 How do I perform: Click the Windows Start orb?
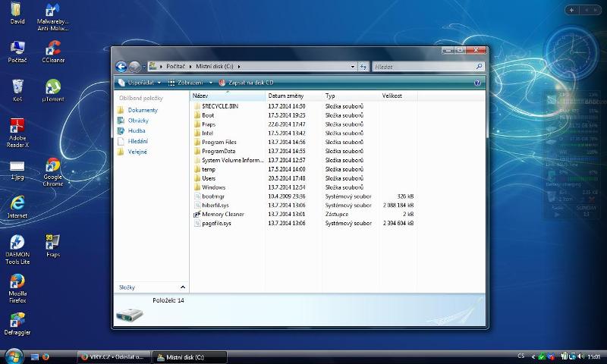[x=13, y=356]
